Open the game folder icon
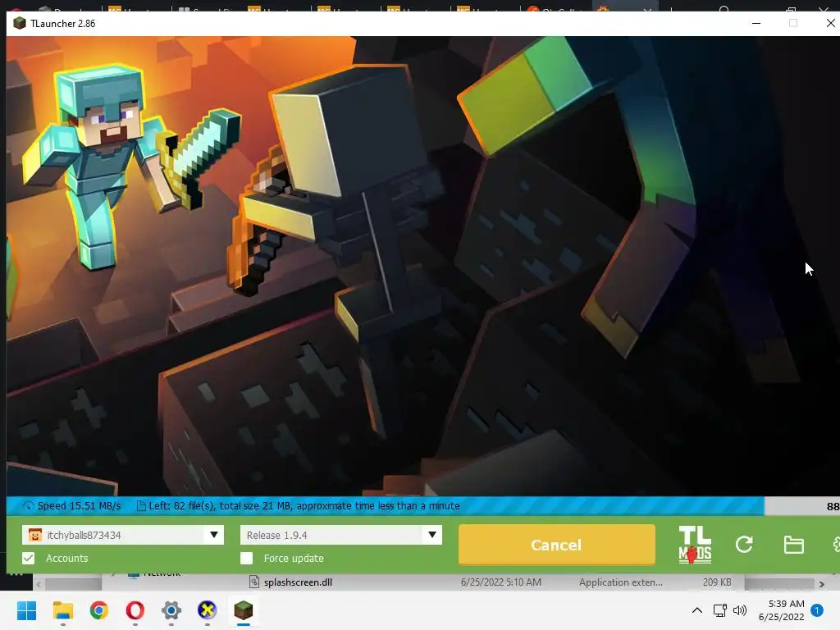Viewport: 840px width, 630px height. pos(793,545)
